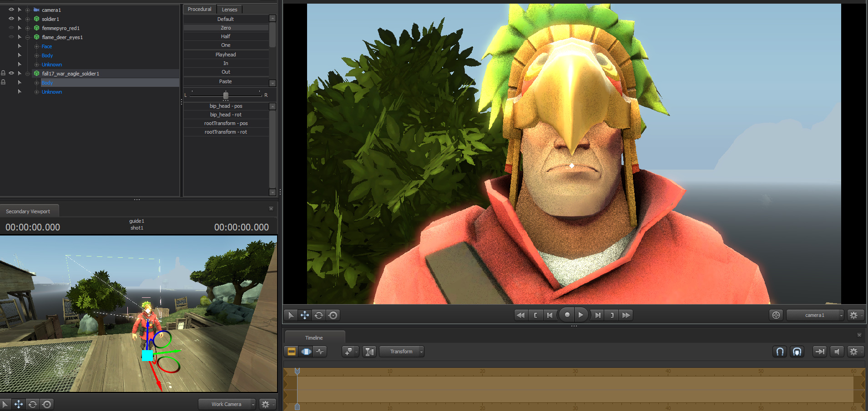Viewport: 868px width, 411px height.
Task: Go to next clip with right bracket button
Action: 612,315
